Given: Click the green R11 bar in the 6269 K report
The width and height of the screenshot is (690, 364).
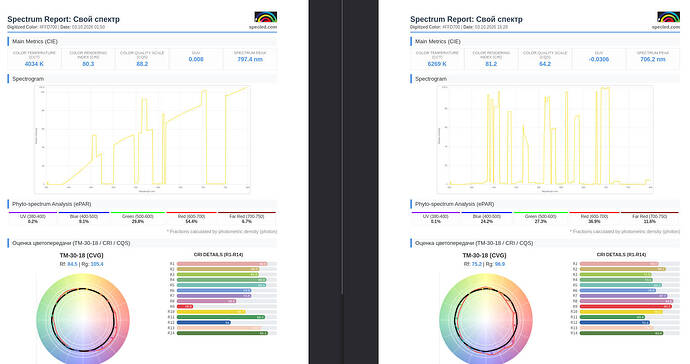Looking at the screenshot, I should coord(612,317).
